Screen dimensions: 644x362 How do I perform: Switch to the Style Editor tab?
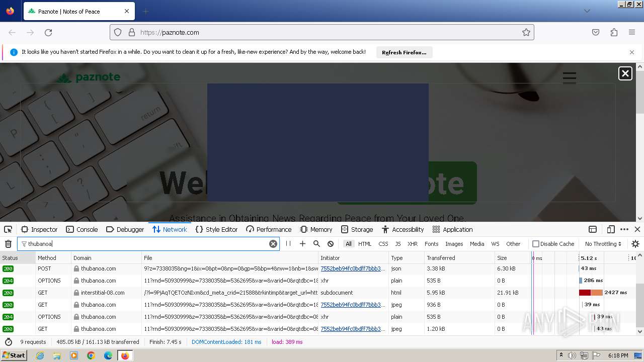(x=216, y=229)
